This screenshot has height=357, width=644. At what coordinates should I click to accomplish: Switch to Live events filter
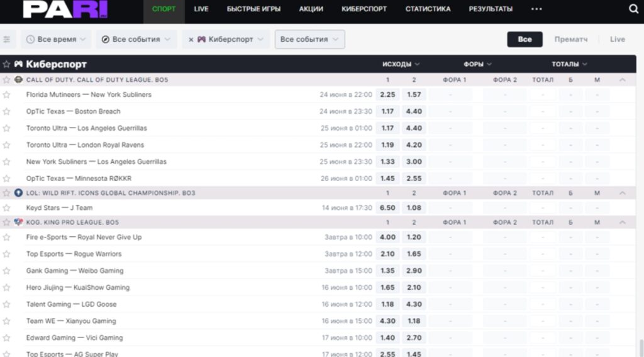[x=618, y=40]
